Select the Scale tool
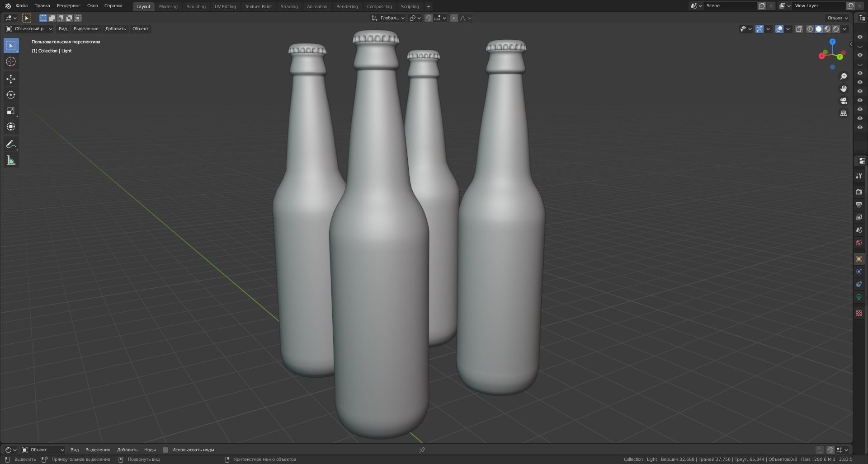The height and width of the screenshot is (464, 868). pos(11,111)
